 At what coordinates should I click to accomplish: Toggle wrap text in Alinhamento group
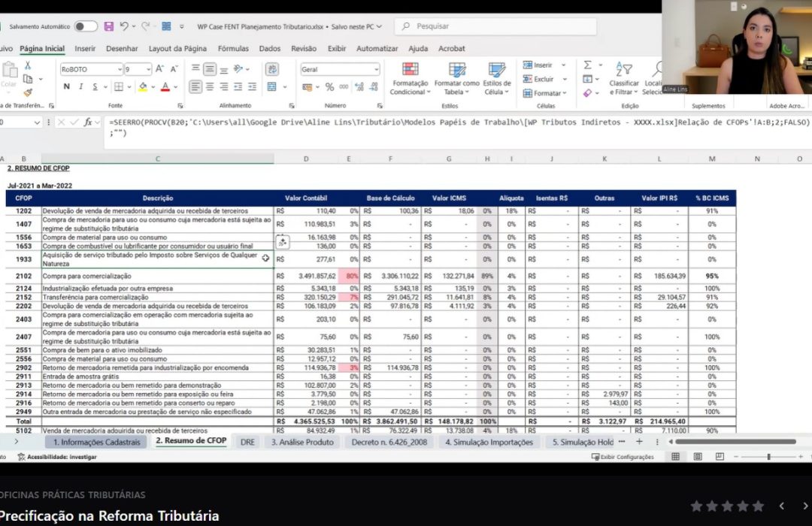pos(271,68)
